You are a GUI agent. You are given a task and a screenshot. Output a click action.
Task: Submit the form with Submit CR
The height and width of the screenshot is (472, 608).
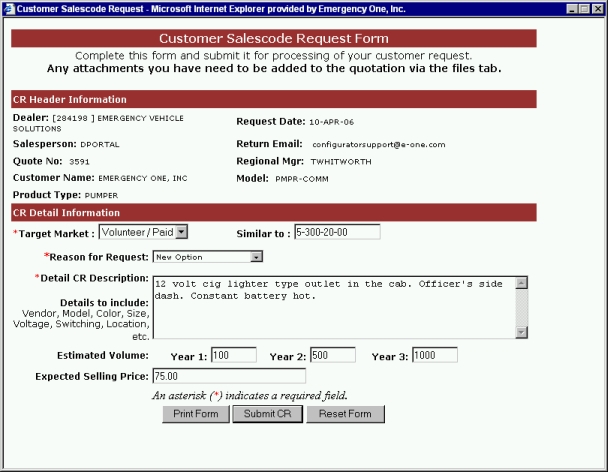pos(268,414)
